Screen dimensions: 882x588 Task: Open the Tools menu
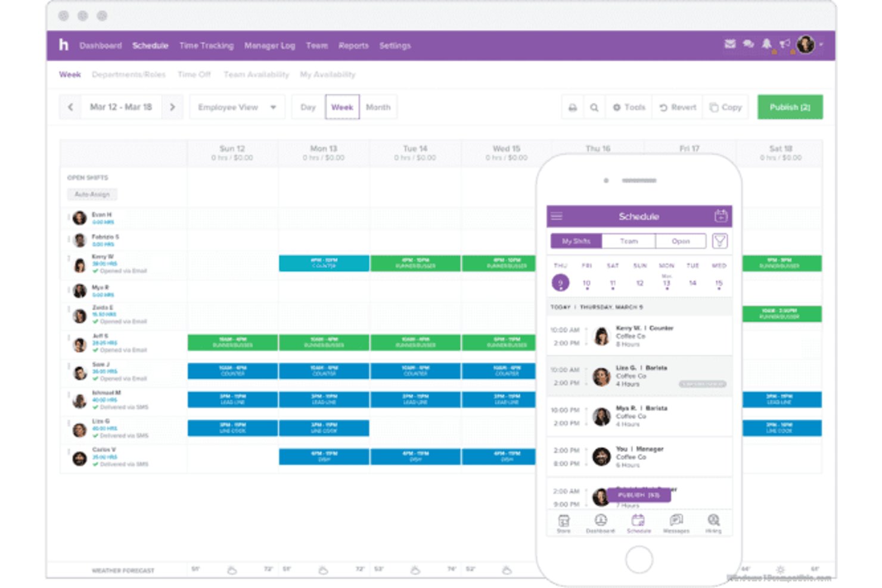[629, 107]
